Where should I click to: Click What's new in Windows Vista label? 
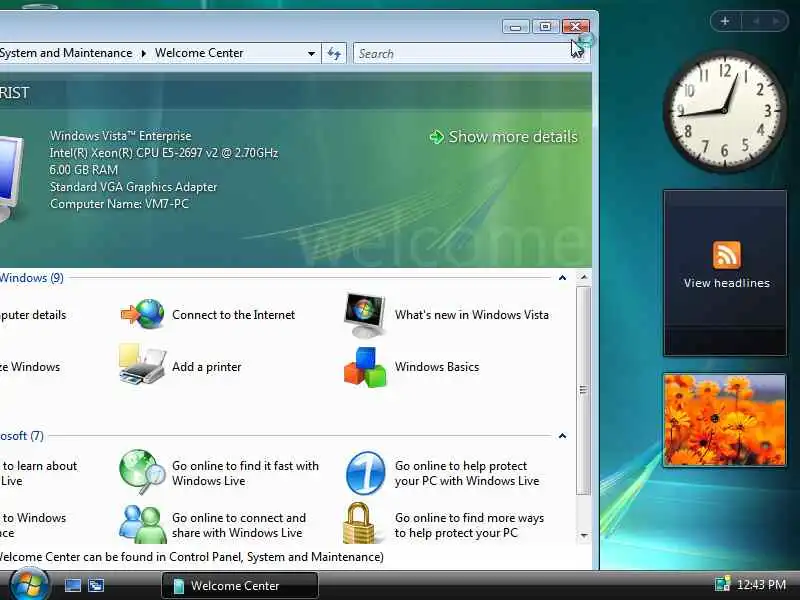472,315
